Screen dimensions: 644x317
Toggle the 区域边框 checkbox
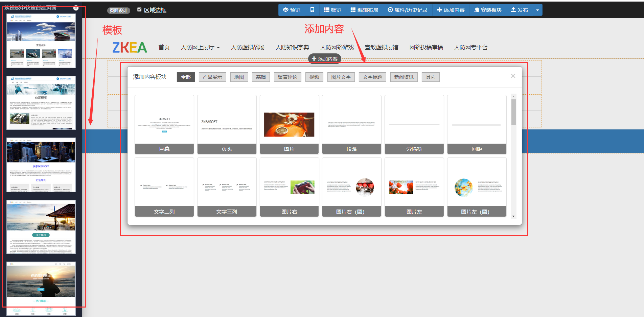(x=139, y=10)
